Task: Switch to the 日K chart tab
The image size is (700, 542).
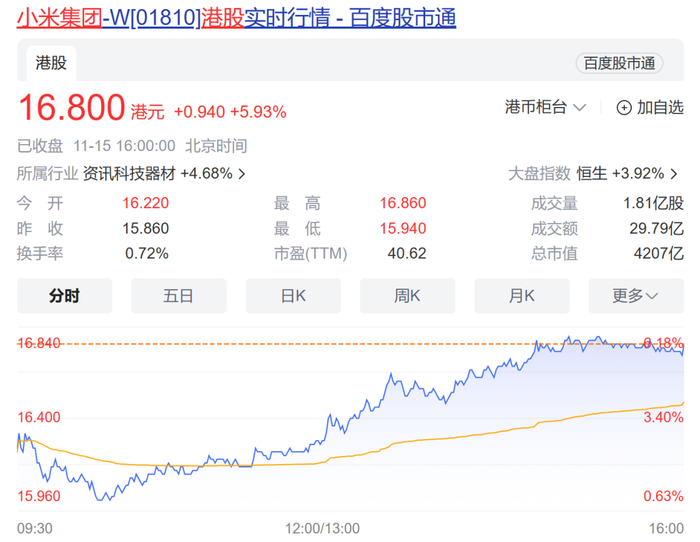Action: pyautogui.click(x=293, y=296)
